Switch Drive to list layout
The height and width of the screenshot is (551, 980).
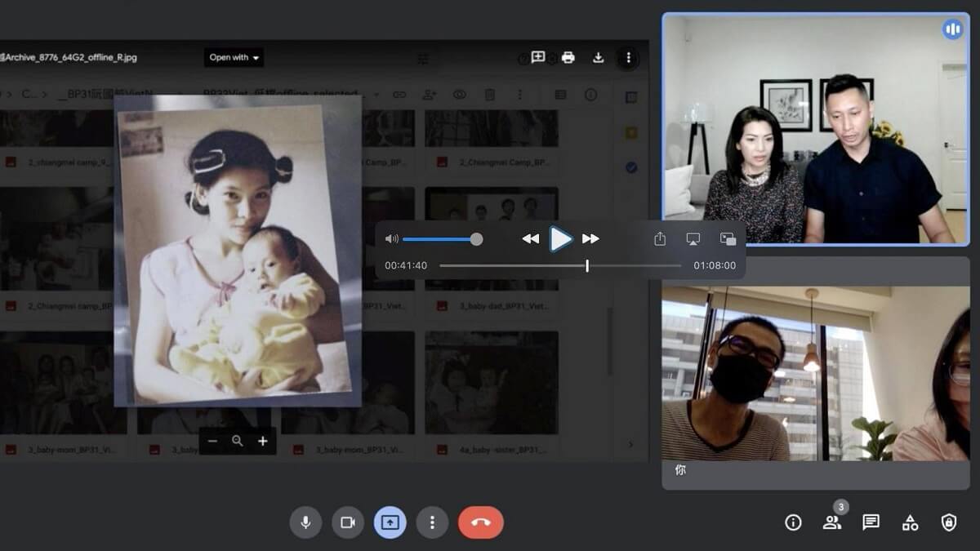(560, 95)
